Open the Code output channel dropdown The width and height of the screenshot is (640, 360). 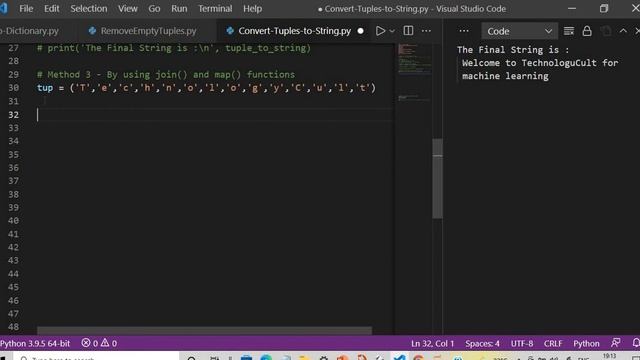(519, 31)
